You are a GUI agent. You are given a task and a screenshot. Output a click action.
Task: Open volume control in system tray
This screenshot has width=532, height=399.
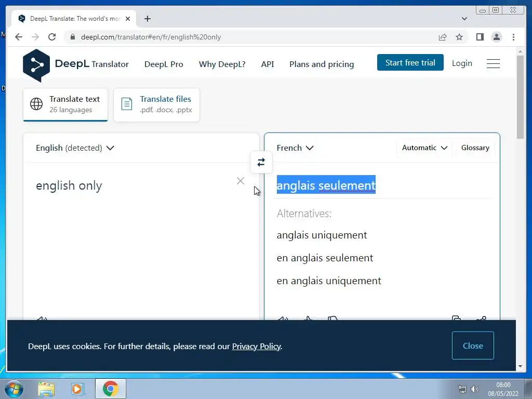pos(475,389)
